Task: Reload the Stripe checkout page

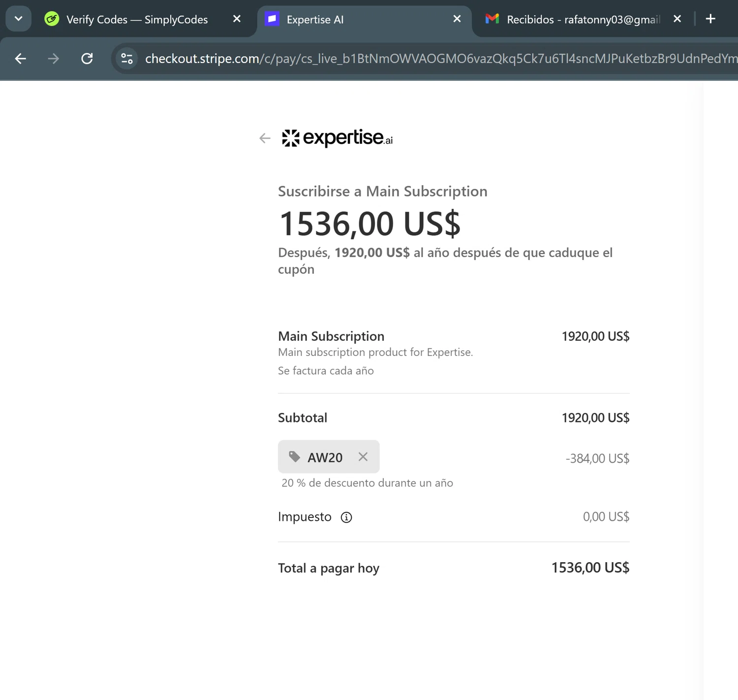Action: tap(87, 59)
